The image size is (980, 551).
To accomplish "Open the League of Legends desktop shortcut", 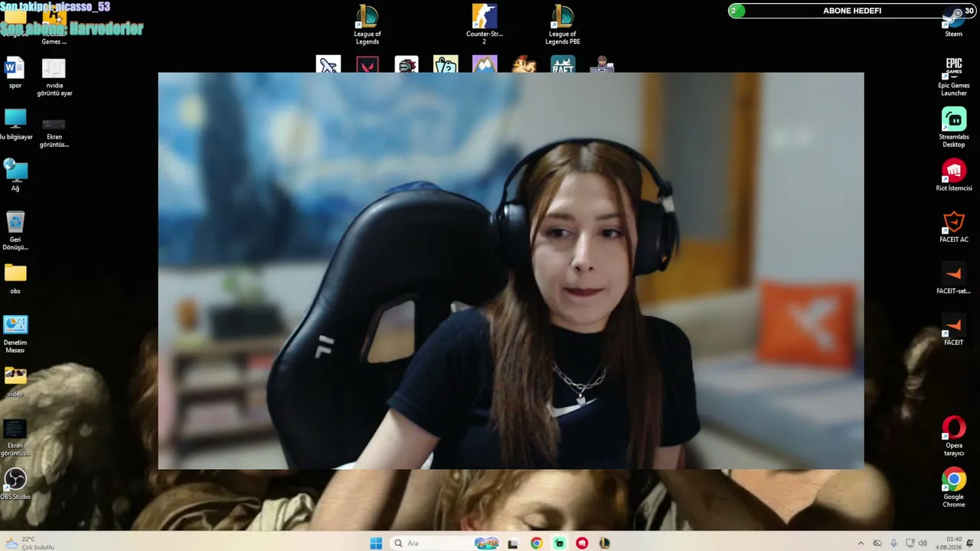I will (367, 24).
